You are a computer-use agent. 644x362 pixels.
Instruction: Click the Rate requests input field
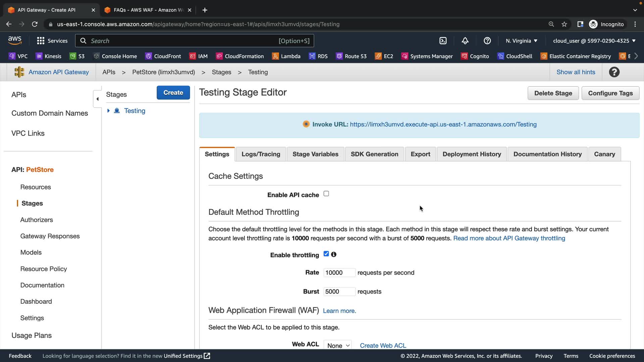pyautogui.click(x=339, y=273)
